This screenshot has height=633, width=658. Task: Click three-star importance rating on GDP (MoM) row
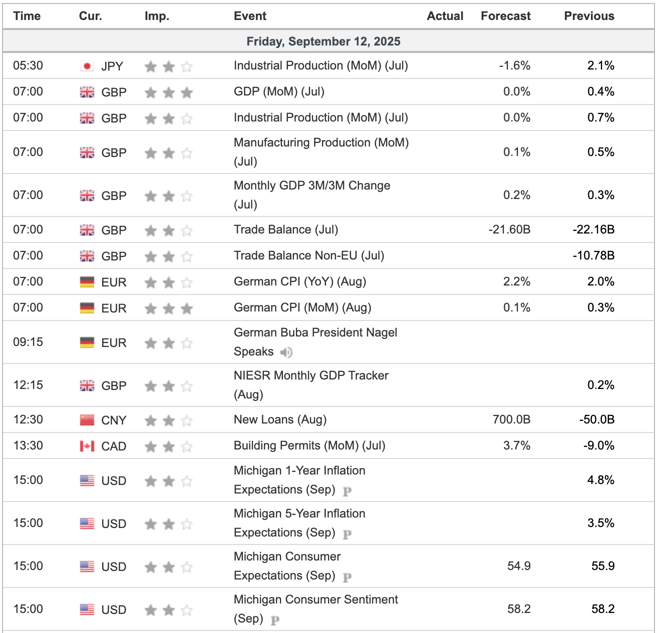(x=169, y=92)
